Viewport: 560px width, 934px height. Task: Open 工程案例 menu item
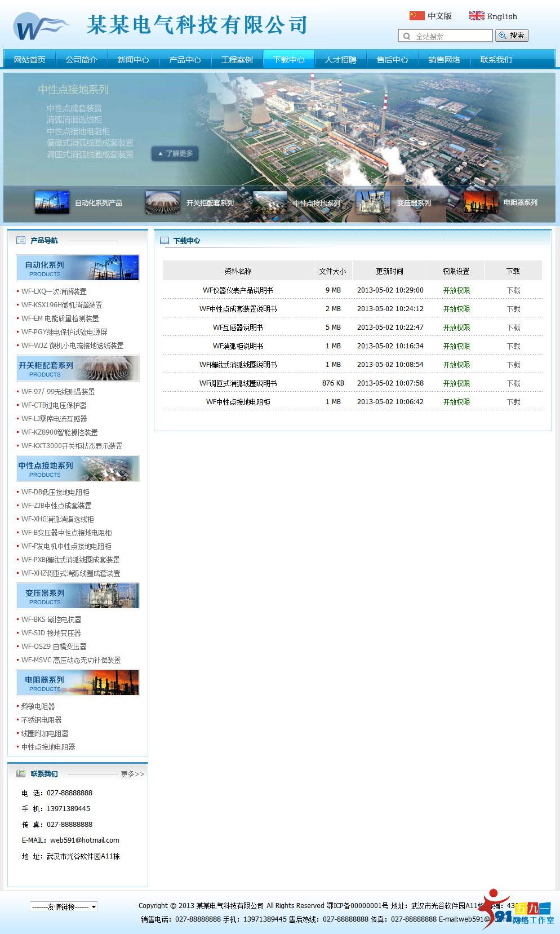237,60
